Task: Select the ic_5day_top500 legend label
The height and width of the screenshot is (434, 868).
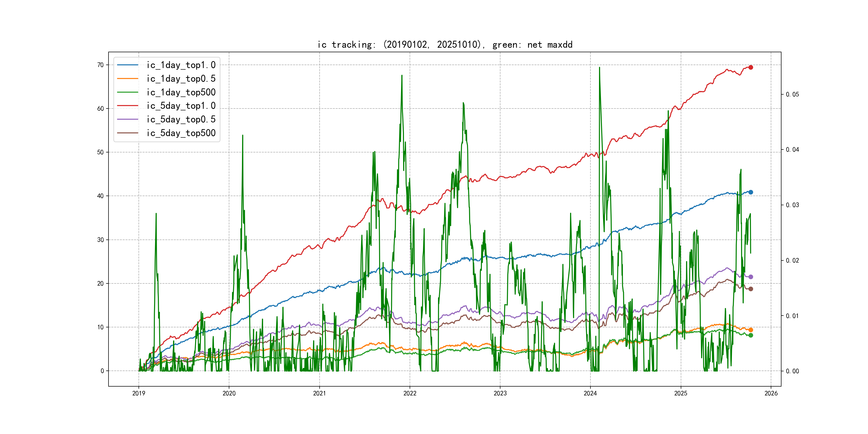Action: coord(181,133)
